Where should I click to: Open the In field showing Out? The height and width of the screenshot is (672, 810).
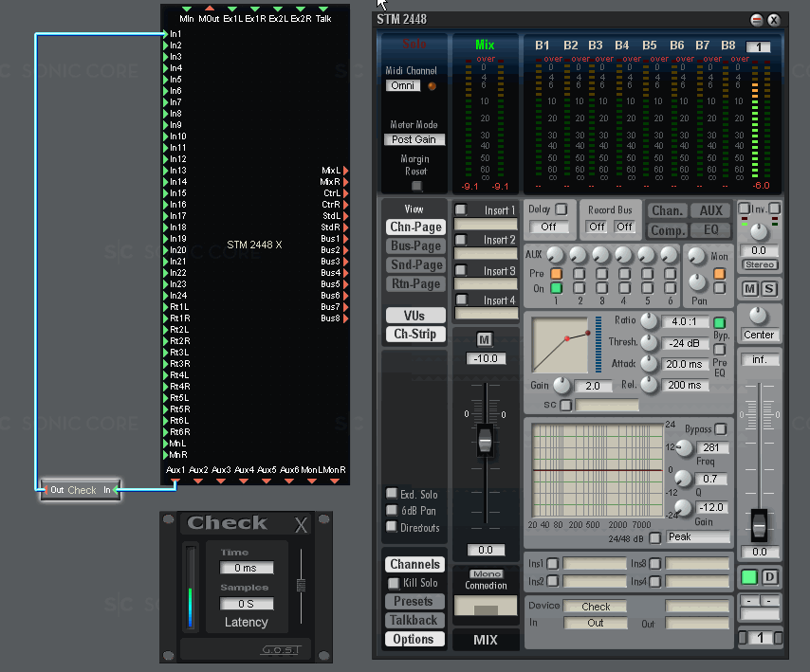tap(596, 623)
